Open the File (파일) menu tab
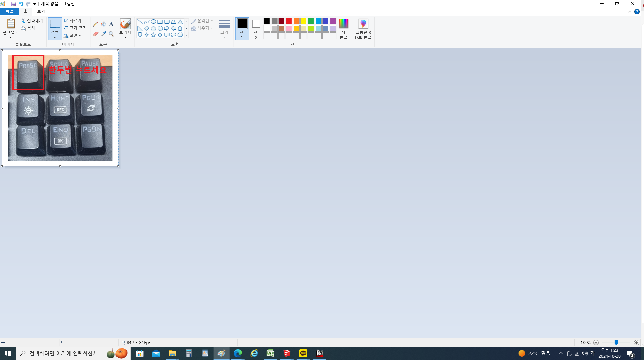Image resolution: width=644 pixels, height=360 pixels. [9, 11]
